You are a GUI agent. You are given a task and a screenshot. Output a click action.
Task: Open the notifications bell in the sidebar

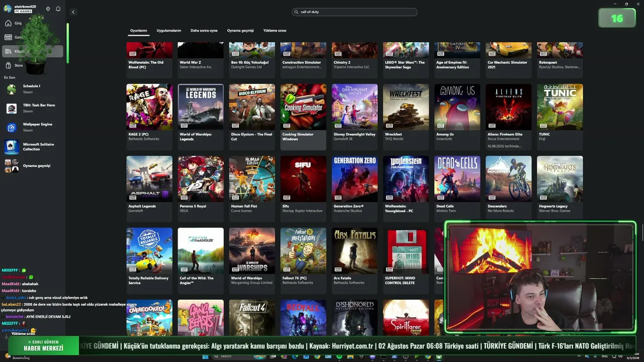58,9
